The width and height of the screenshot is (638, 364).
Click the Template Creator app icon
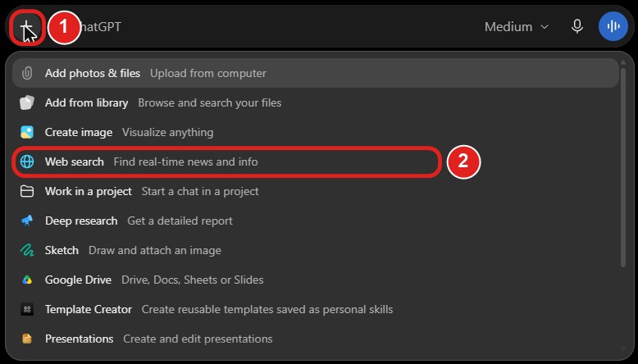coord(27,310)
